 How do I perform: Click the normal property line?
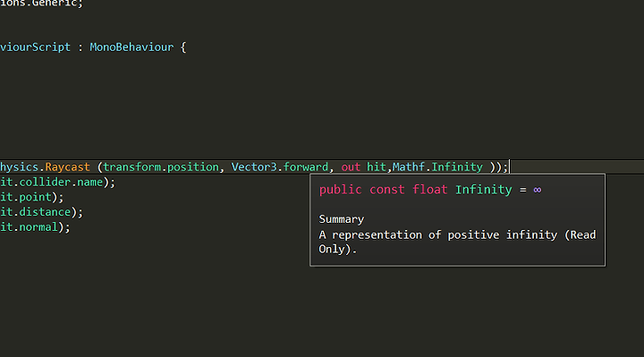click(x=35, y=226)
